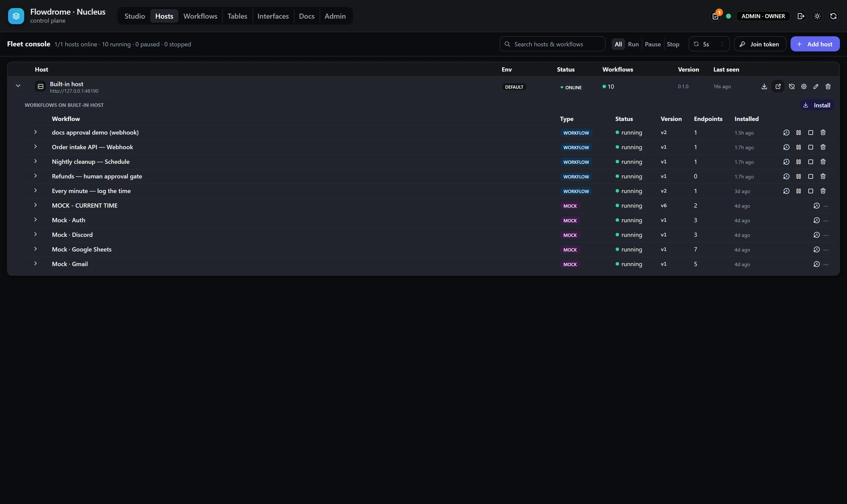Expand Every minute — log the time row

coord(35,191)
